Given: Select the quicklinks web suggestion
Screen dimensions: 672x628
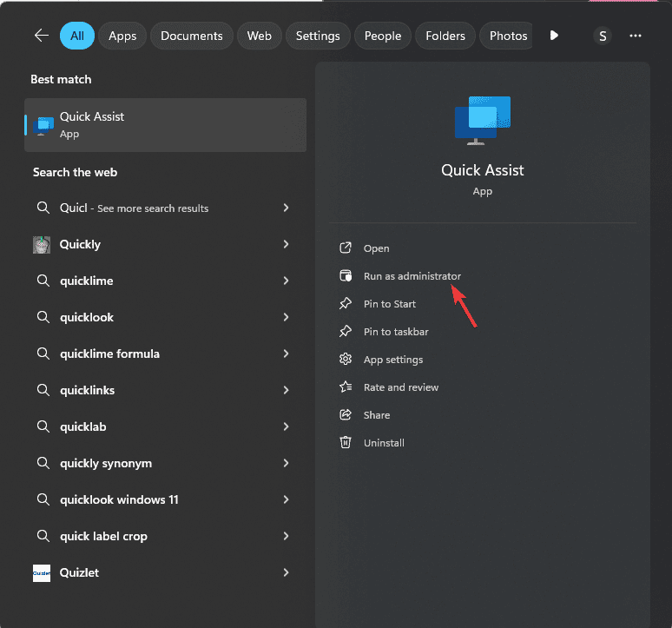Looking at the screenshot, I should click(166, 390).
